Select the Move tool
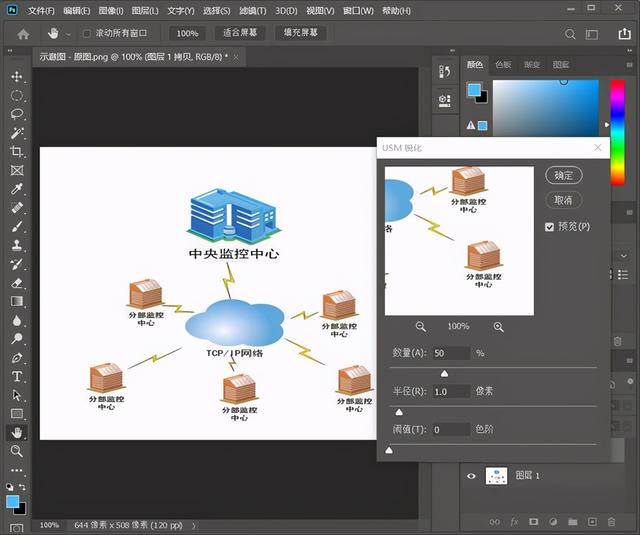The image size is (640, 535). click(x=17, y=77)
